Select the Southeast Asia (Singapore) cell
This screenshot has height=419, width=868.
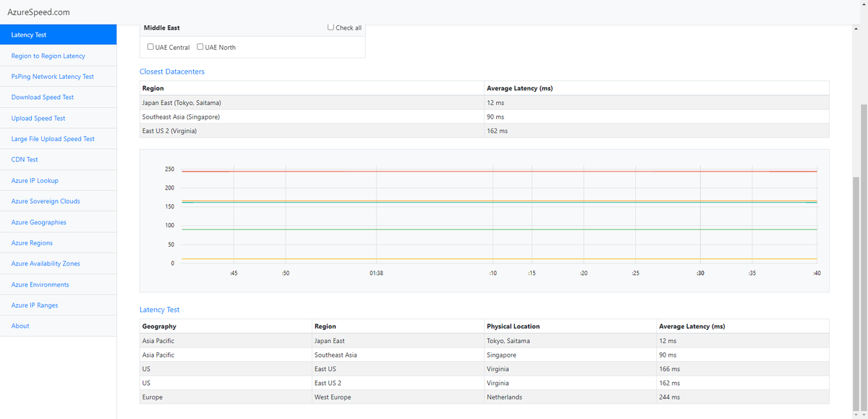[x=312, y=117]
